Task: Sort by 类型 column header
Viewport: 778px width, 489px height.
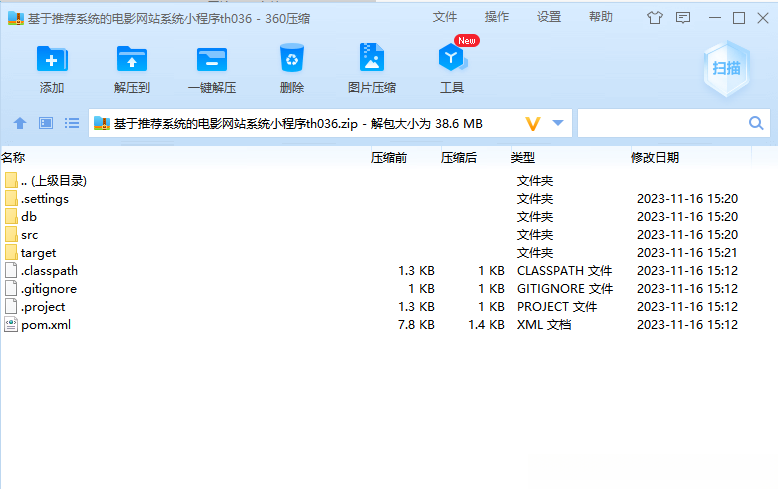Action: point(522,158)
